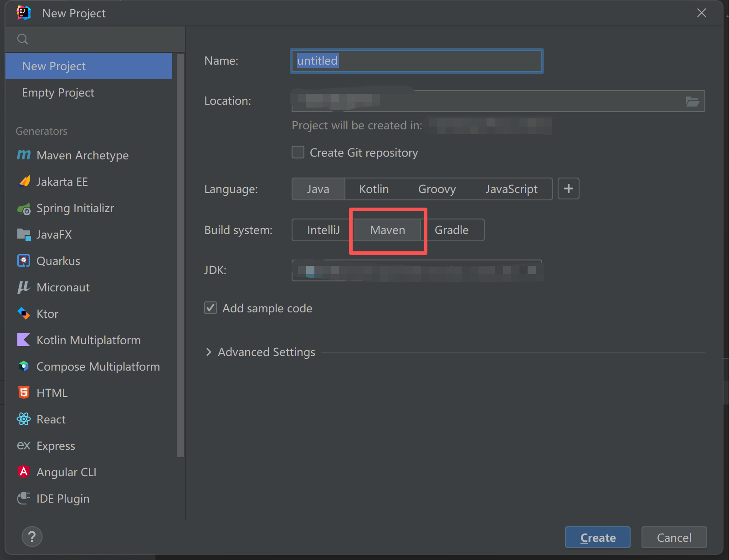Choose JavaScript language option
The image size is (729, 560).
(511, 189)
